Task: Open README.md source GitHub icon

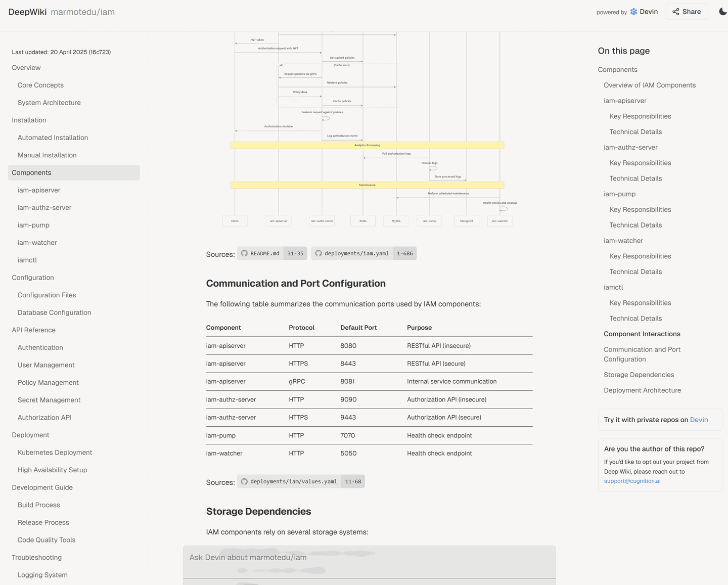Action: (245, 253)
